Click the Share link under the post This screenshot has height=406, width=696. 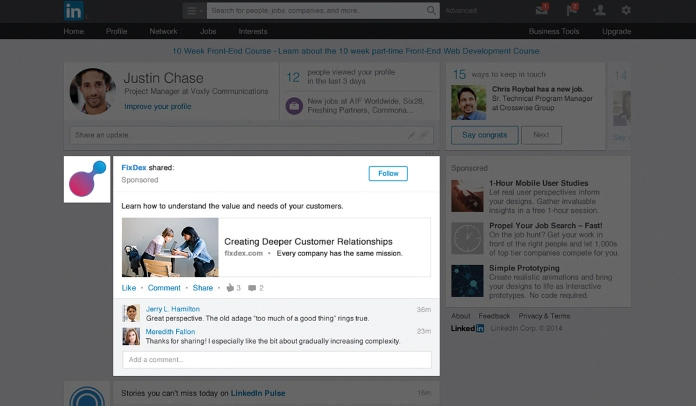coord(202,288)
